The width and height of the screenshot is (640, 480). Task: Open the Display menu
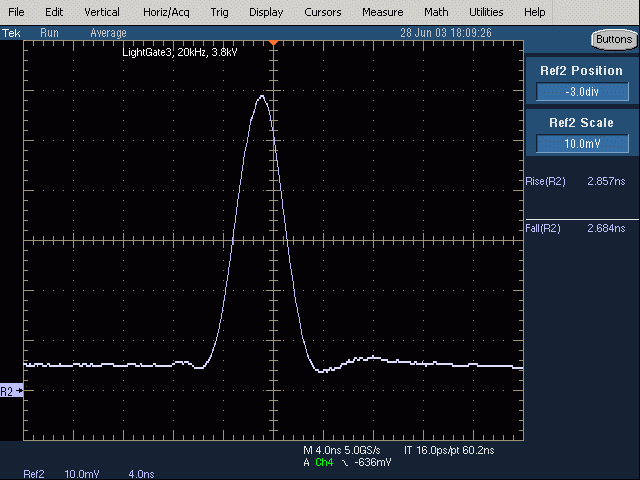pos(266,12)
